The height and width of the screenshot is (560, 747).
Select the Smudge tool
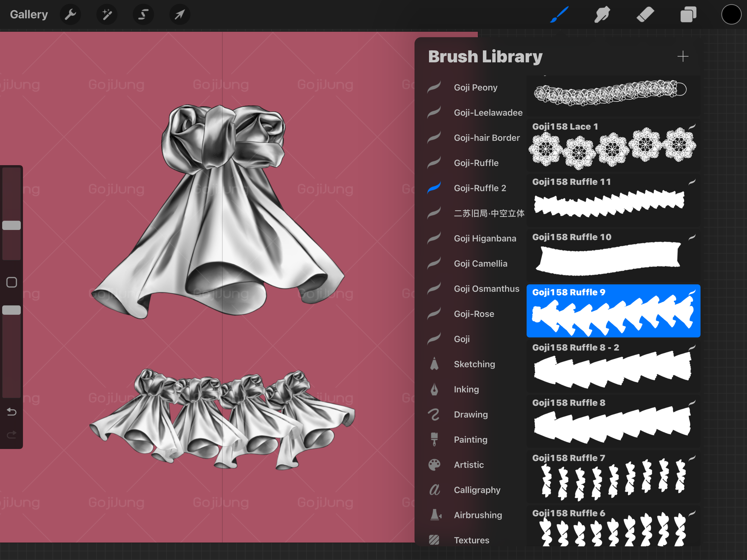602,14
